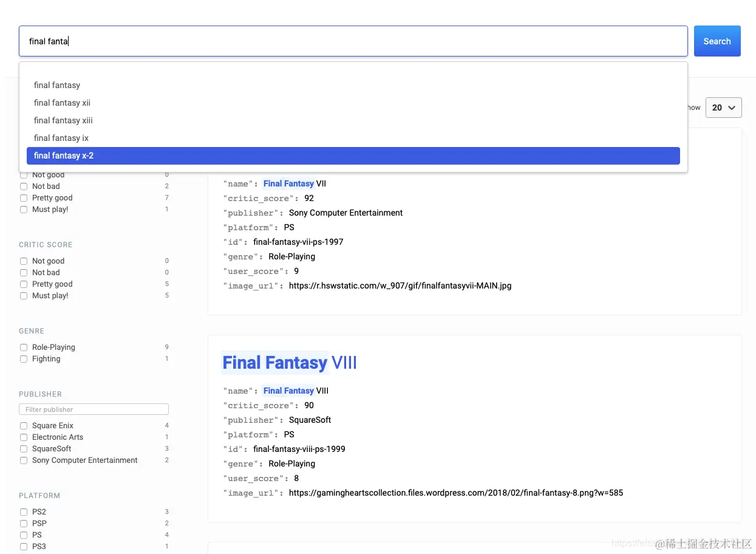Tick Not good under Critic Score
Screen dimensions: 756x554
click(x=24, y=261)
